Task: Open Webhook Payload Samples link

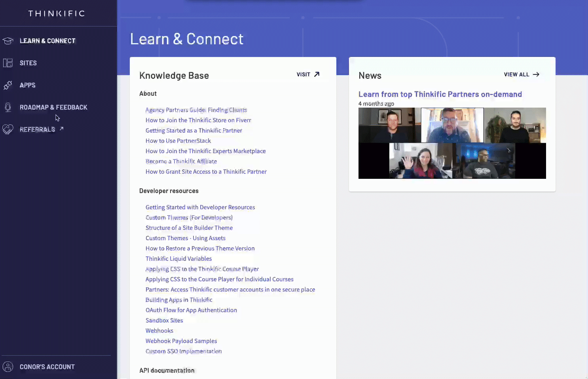Action: pyautogui.click(x=181, y=341)
